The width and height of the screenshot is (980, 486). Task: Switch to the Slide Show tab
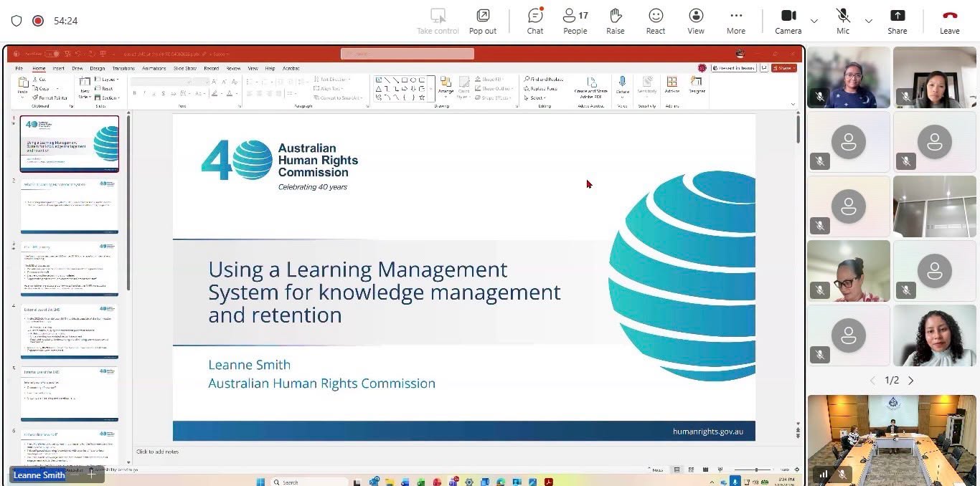185,68
